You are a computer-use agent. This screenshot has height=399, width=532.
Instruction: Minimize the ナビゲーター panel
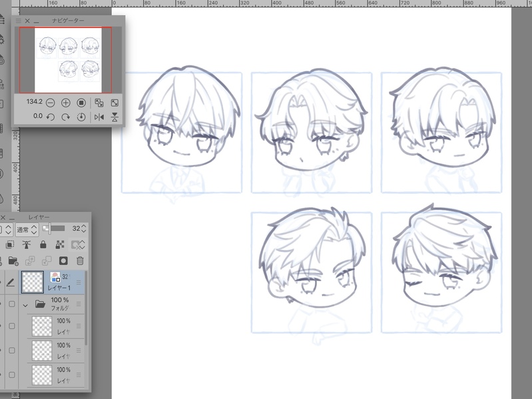point(37,22)
